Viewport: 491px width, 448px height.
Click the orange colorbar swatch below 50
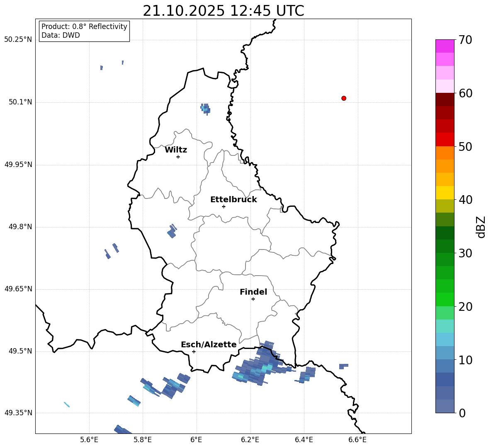click(445, 153)
